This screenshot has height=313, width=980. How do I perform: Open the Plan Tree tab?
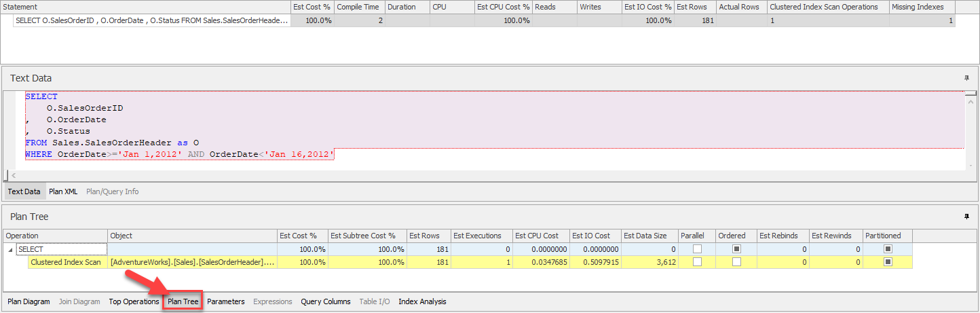coord(183,301)
